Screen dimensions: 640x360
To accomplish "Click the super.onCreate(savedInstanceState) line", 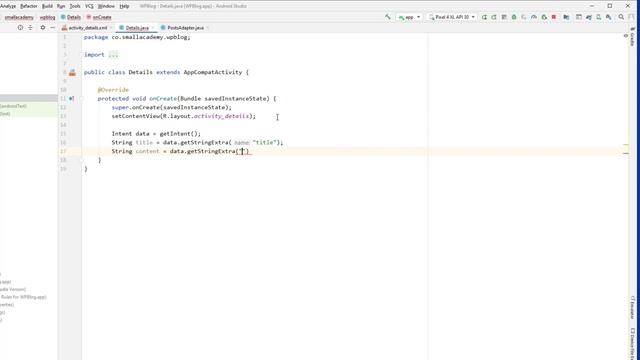I will [x=171, y=107].
